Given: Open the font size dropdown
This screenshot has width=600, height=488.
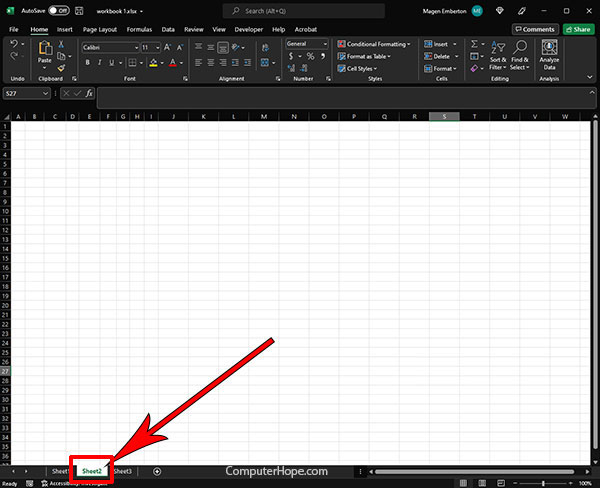Looking at the screenshot, I should 158,47.
